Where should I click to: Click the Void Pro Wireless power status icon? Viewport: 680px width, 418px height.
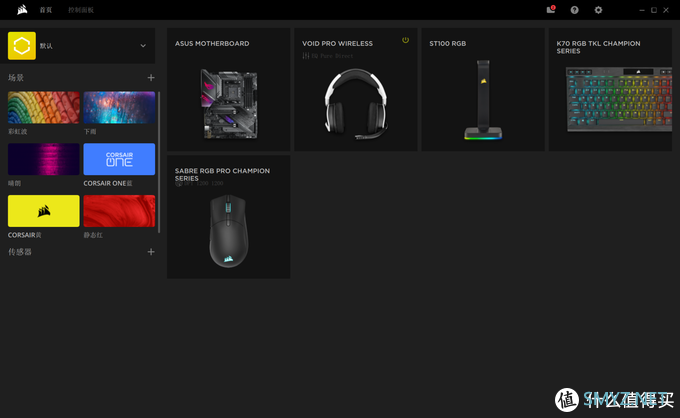[405, 40]
